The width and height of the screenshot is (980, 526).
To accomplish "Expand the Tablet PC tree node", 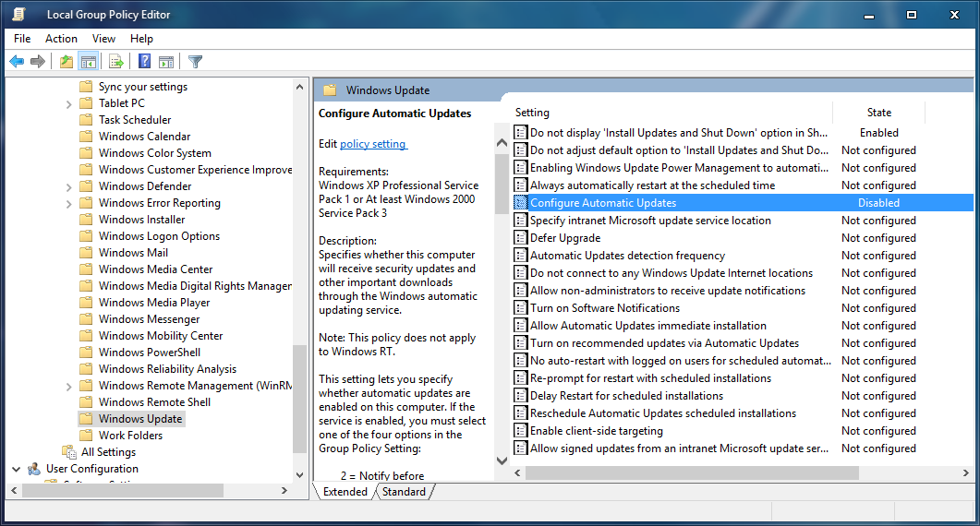I will [68, 104].
